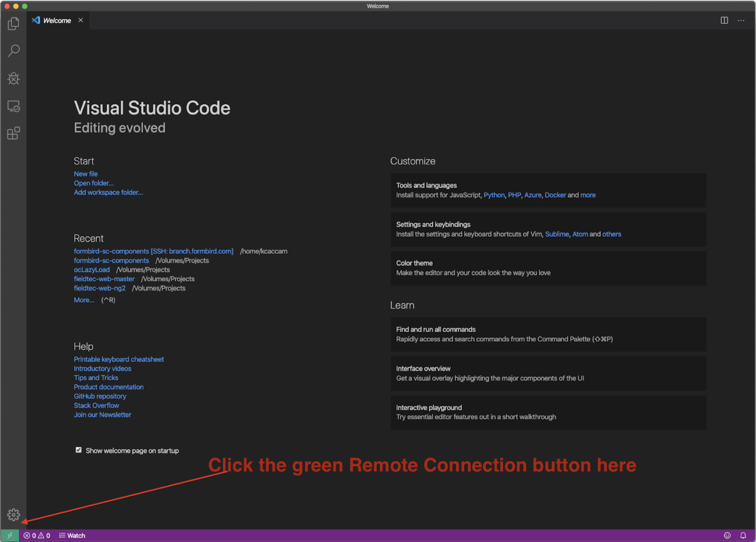The image size is (756, 542).
Task: Install Azure support link
Action: tap(533, 195)
